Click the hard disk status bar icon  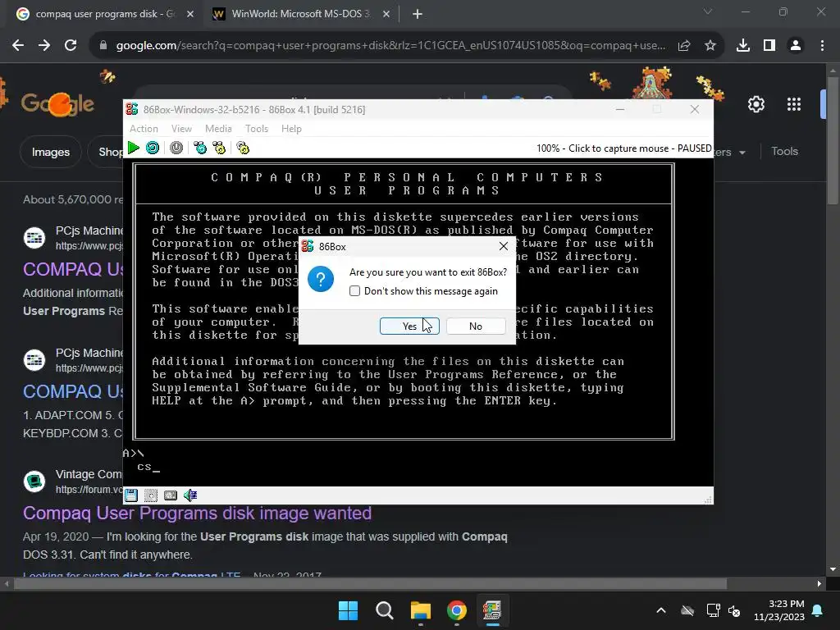(x=171, y=495)
